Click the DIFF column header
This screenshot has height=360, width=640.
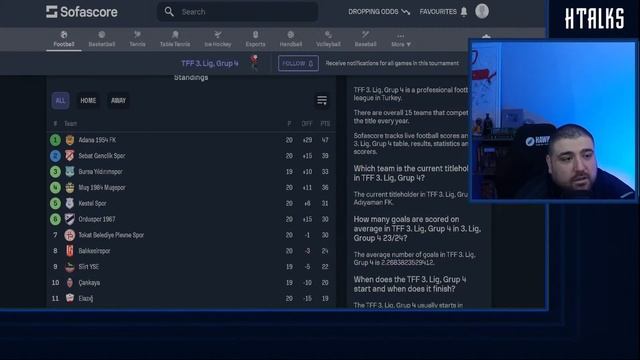[307, 124]
